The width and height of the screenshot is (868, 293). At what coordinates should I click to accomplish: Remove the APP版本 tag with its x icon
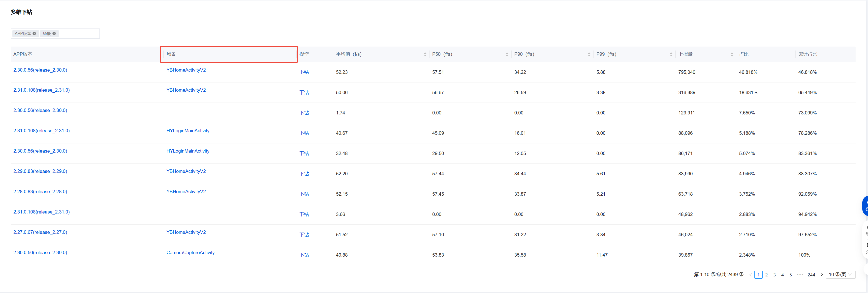coord(34,34)
